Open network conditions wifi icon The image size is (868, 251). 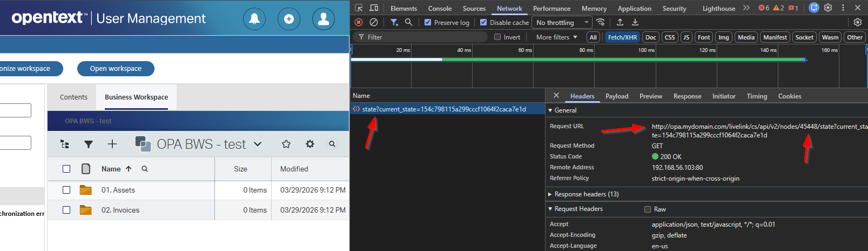[601, 22]
